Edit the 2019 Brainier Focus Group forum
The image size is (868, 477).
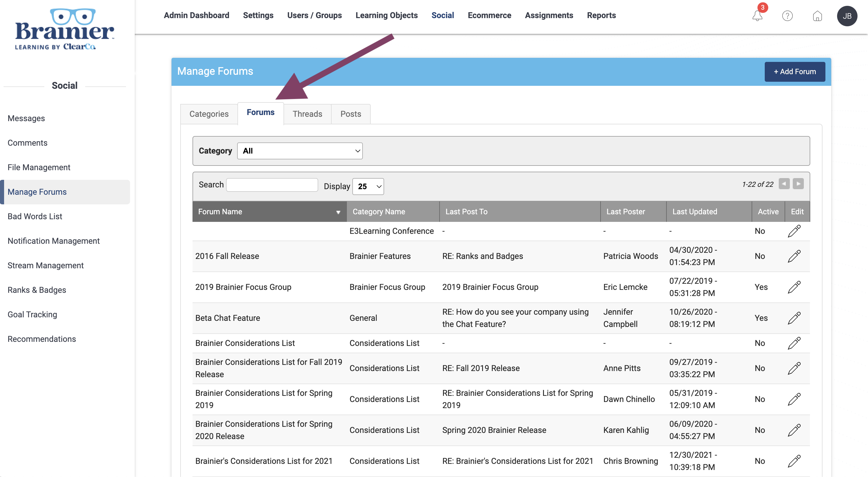tap(794, 287)
